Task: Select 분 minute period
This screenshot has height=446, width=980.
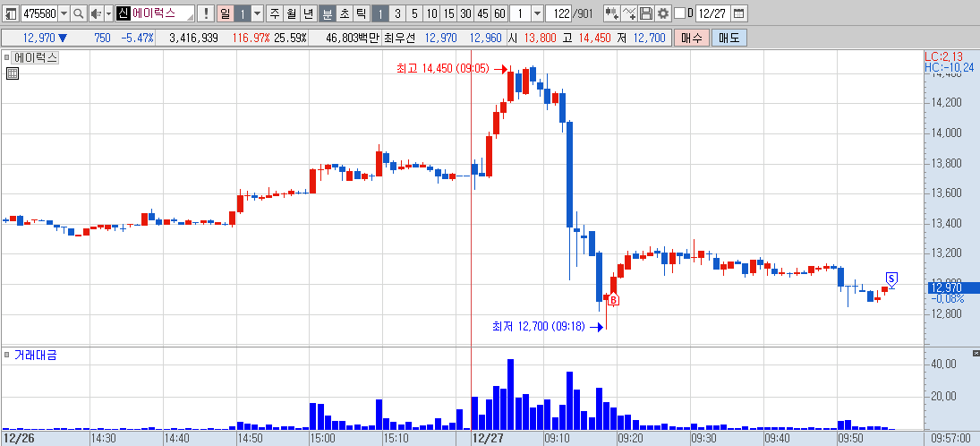Action: click(x=327, y=13)
